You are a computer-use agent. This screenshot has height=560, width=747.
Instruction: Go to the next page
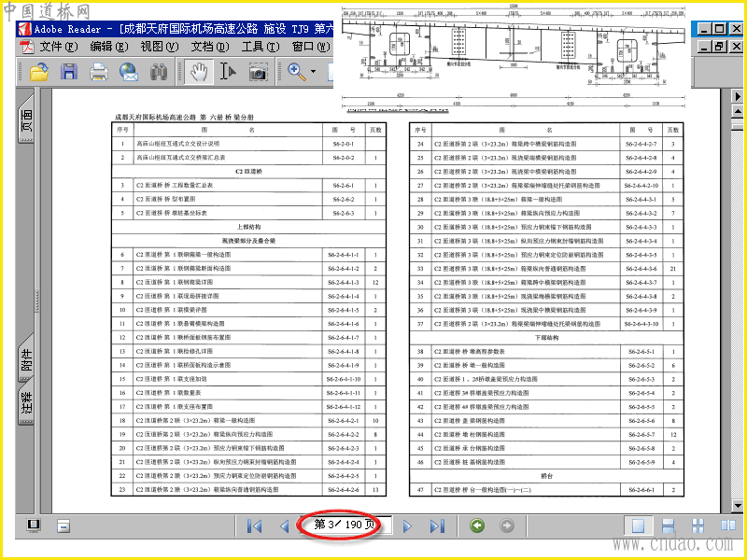407,525
